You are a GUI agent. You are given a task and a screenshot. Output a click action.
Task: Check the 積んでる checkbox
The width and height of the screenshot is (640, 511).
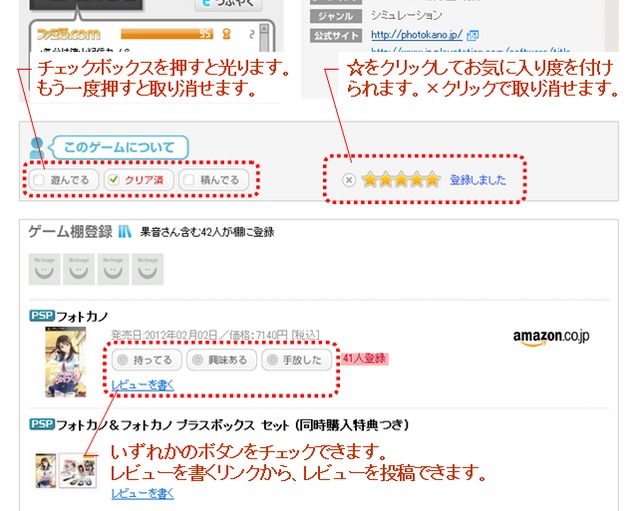[189, 180]
